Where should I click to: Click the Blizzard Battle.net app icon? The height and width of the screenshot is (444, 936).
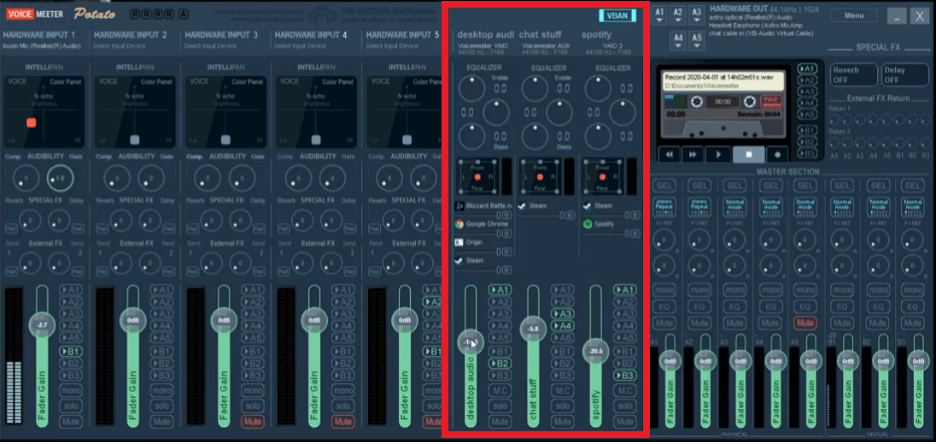[x=460, y=206]
